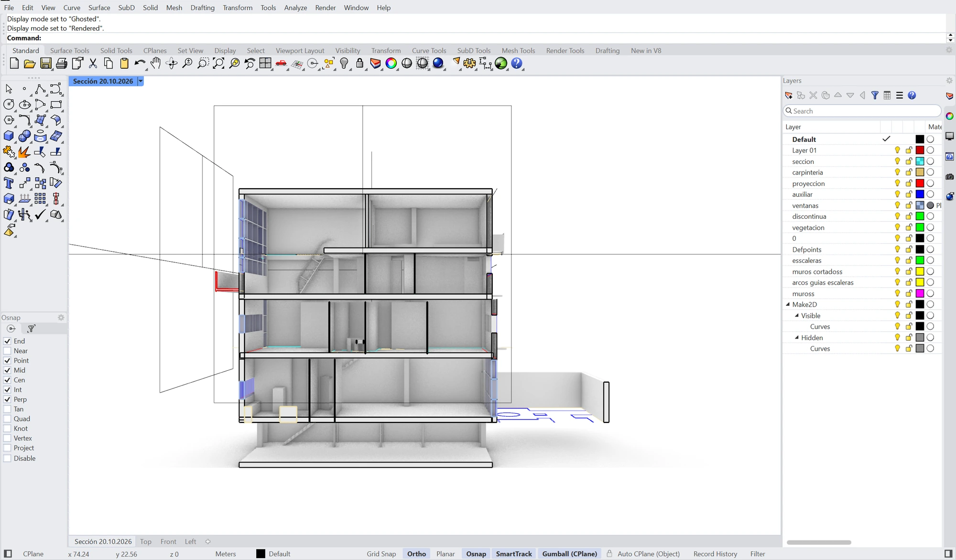Select the Pan hand tool
Screen dimensions: 956x560
coord(155,64)
